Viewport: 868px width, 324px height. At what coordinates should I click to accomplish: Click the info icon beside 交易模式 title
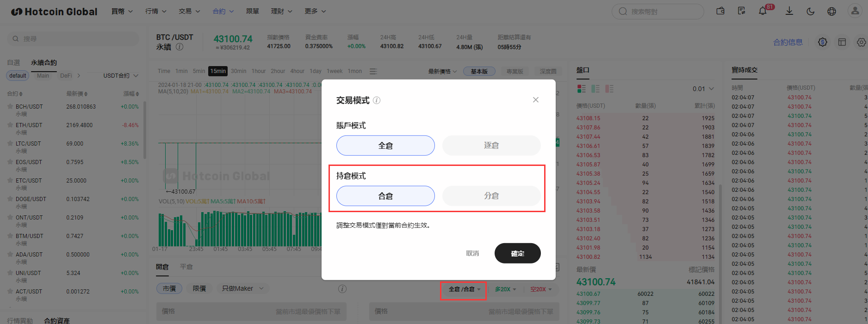[x=377, y=100]
